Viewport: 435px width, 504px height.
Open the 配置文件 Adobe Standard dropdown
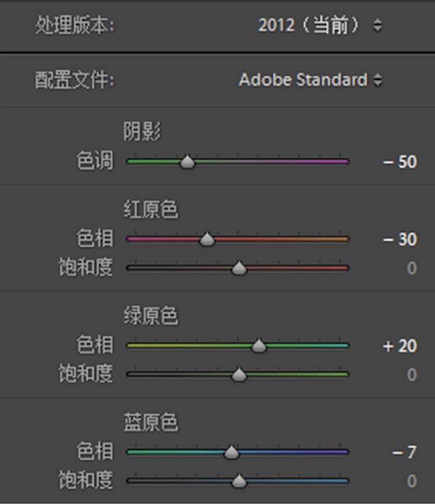[x=311, y=80]
